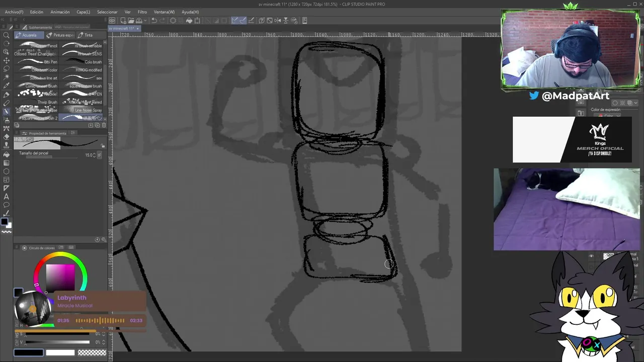Click the Clear/deselect dotted circle icon
The width and height of the screenshot is (644, 362).
coord(173,21)
